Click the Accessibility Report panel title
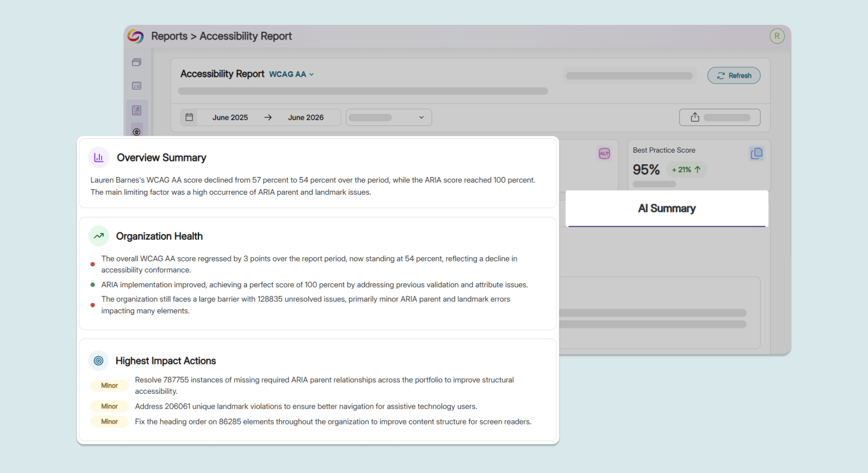 (x=222, y=74)
